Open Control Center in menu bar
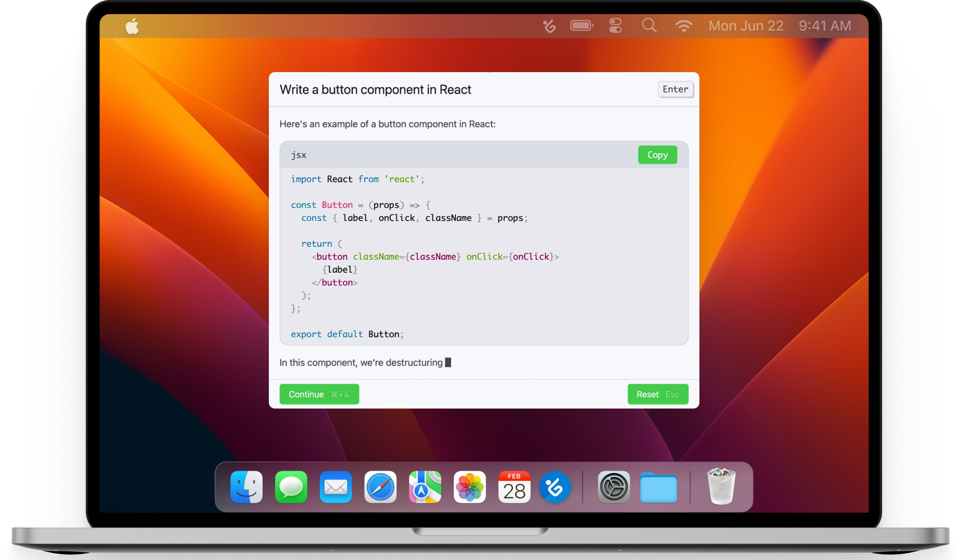Screen dimensions: 961x560 coord(615,26)
